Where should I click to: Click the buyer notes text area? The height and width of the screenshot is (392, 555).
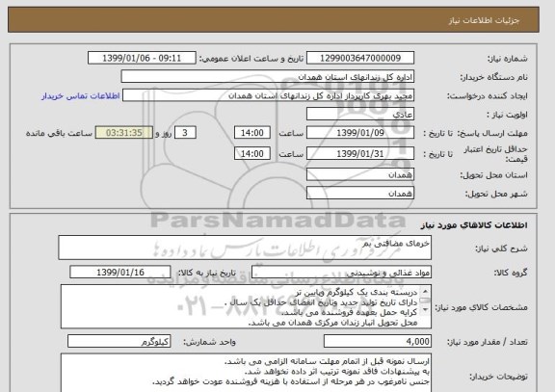click(246, 373)
